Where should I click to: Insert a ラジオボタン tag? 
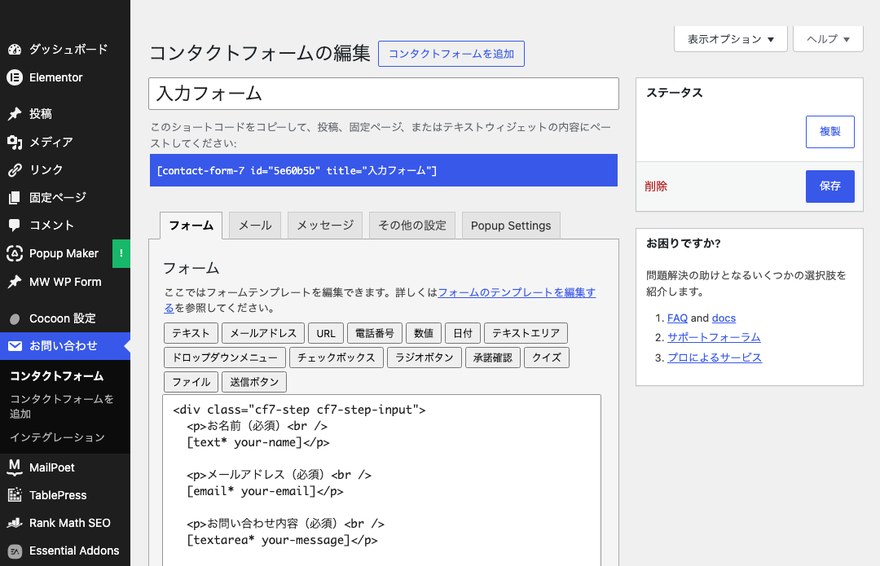point(424,357)
